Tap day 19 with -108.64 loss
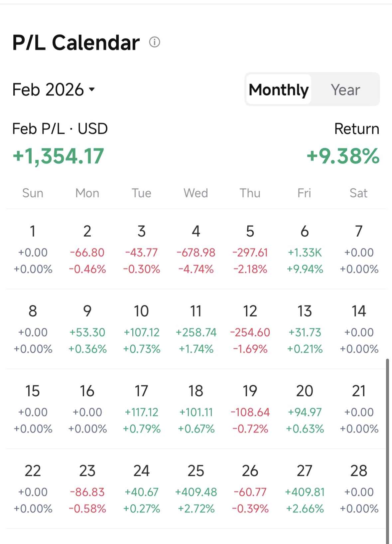Image resolution: width=392 pixels, height=544 pixels. [250, 409]
